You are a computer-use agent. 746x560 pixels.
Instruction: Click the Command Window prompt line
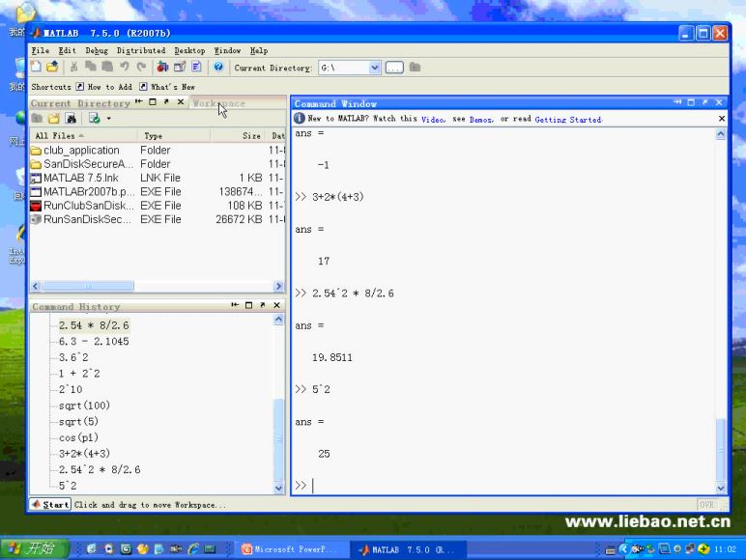coord(504,486)
